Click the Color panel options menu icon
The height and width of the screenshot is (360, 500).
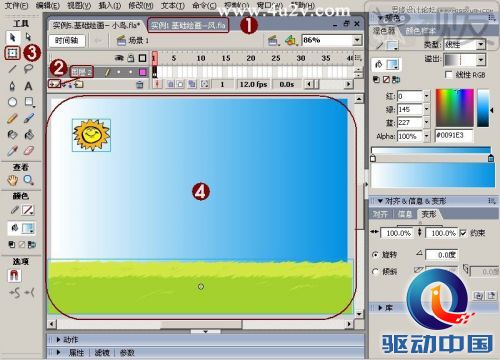coord(492,18)
